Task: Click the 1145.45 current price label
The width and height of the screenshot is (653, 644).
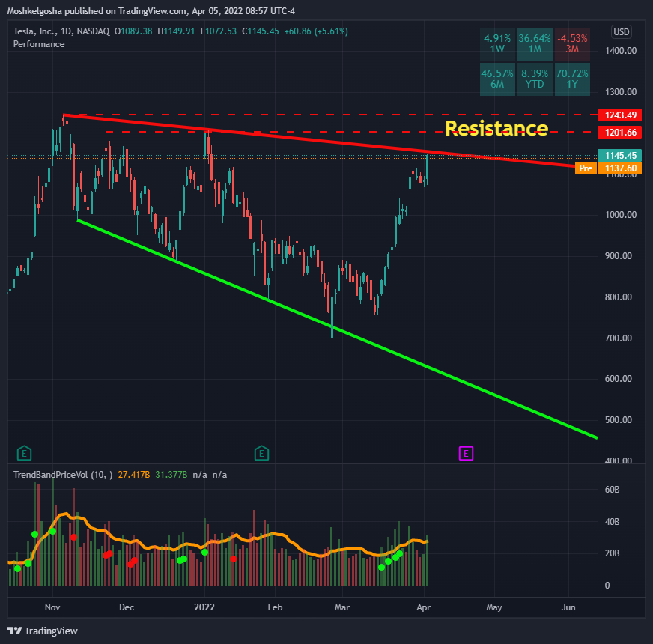Action: point(620,155)
